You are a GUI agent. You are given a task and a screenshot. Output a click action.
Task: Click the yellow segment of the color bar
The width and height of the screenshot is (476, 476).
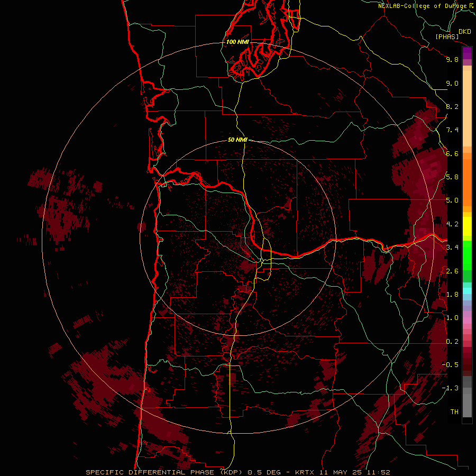(467, 226)
